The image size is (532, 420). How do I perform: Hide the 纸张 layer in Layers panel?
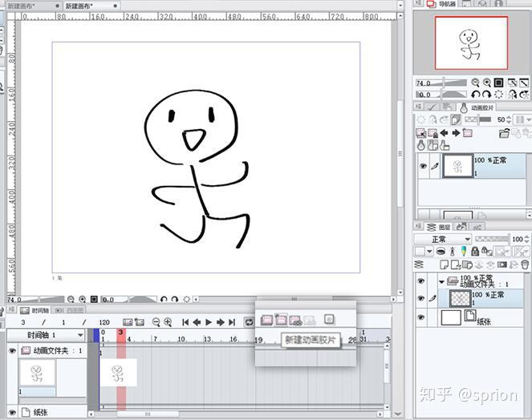[421, 317]
